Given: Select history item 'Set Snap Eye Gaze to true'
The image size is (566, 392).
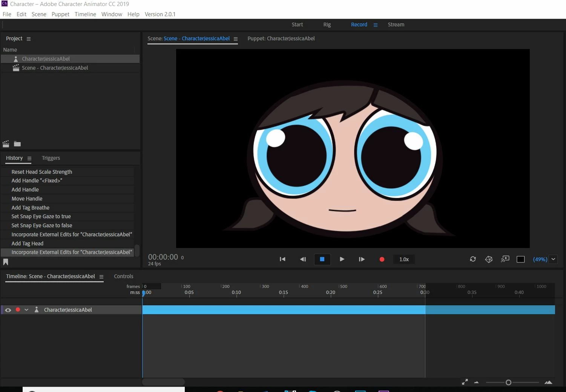Looking at the screenshot, I should (x=67, y=216).
